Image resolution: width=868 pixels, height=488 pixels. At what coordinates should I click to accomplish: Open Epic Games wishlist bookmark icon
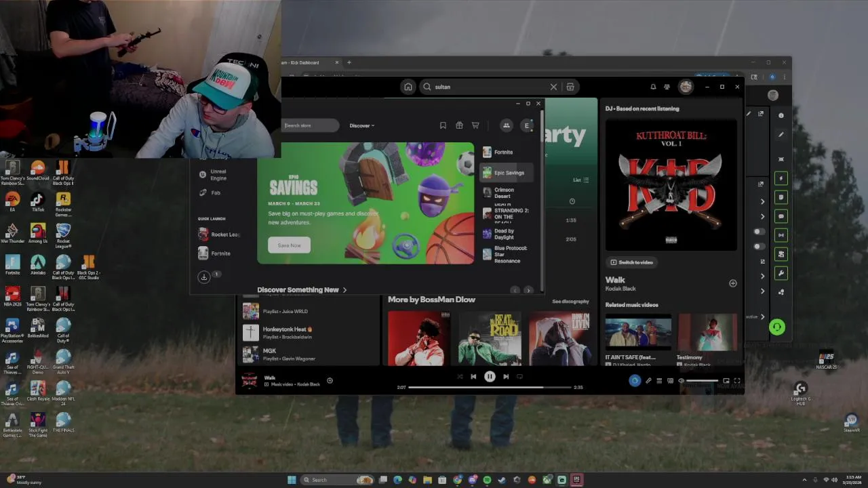click(x=443, y=125)
